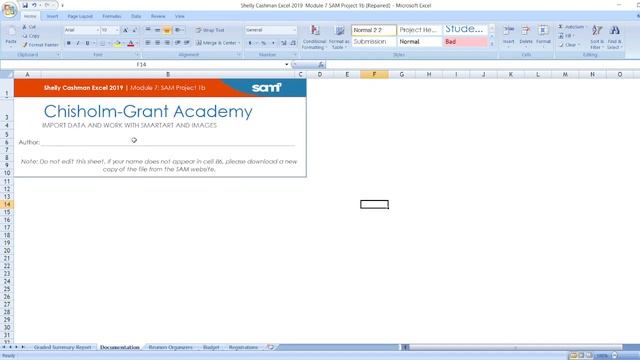Decrease decimal places
This screenshot has width=640, height=360.
click(x=293, y=43)
